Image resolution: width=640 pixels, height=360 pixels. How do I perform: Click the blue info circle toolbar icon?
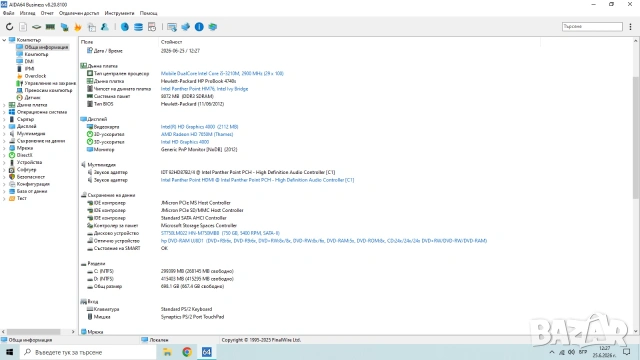point(199,27)
